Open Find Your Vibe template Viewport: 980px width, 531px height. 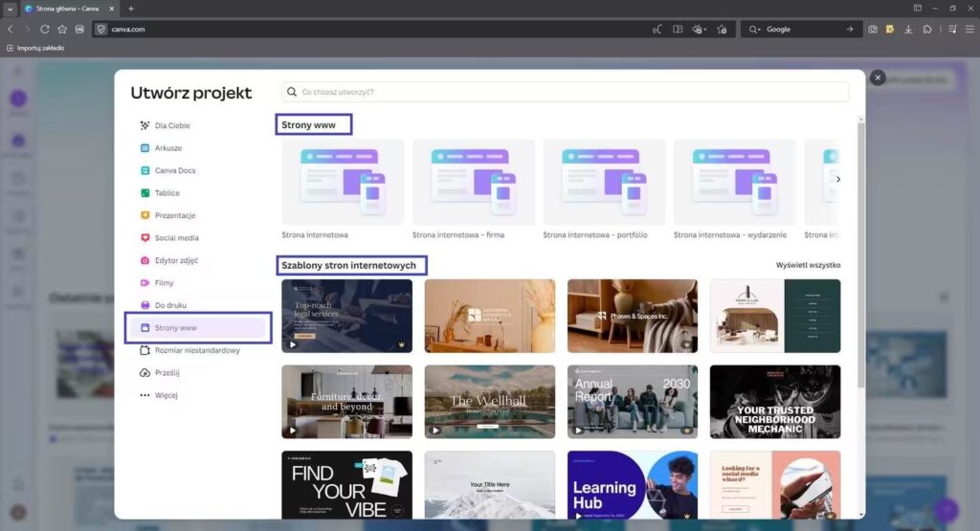click(x=346, y=485)
